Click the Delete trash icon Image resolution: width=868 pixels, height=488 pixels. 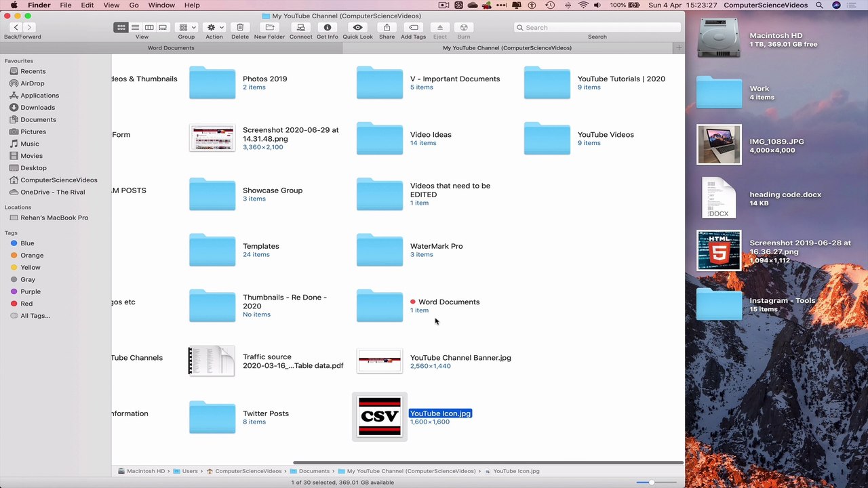(240, 27)
